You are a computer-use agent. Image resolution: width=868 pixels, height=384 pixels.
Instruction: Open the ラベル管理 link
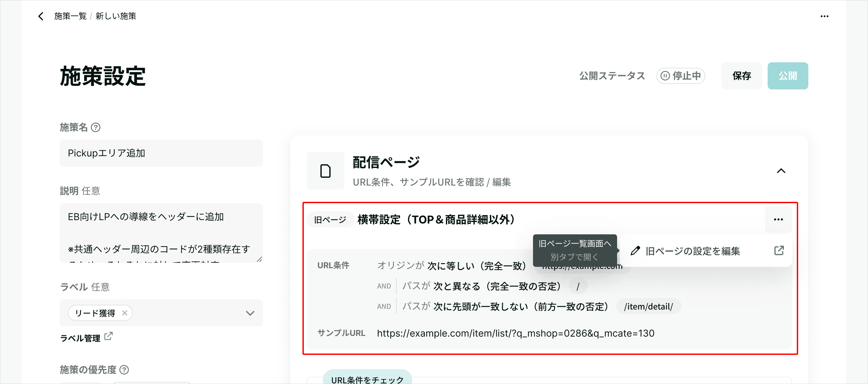coord(80,338)
